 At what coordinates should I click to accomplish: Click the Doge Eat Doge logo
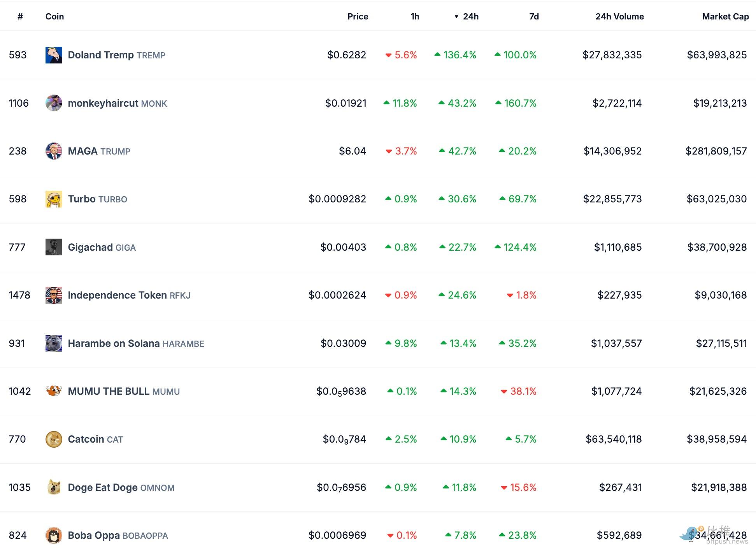click(x=54, y=487)
